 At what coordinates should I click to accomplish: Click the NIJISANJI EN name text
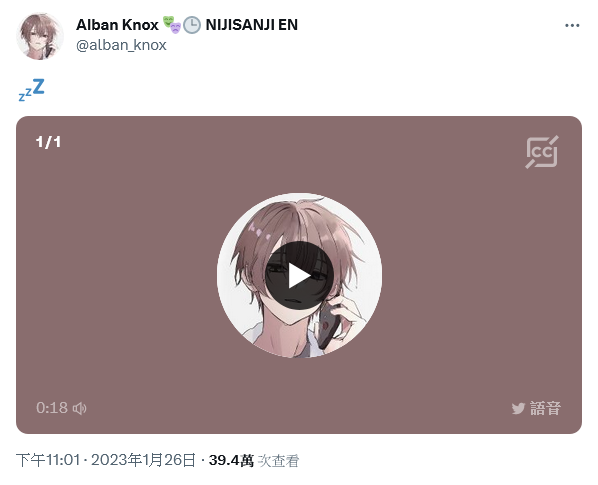click(x=252, y=25)
